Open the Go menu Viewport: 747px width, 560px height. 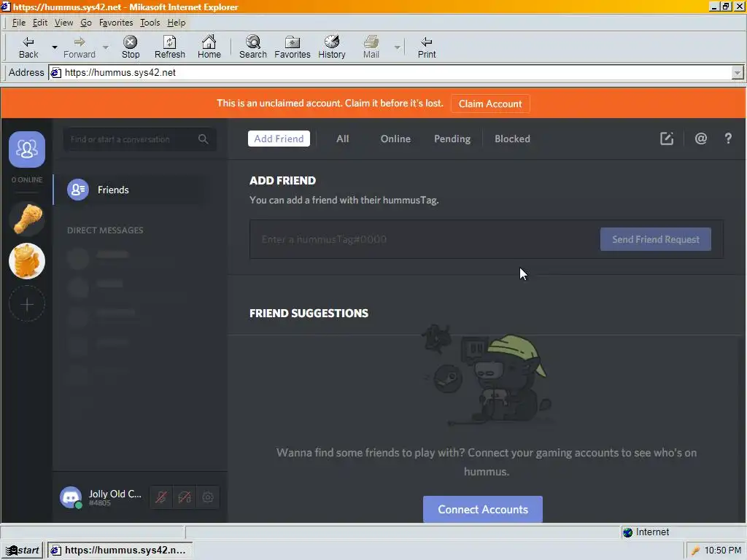point(86,23)
